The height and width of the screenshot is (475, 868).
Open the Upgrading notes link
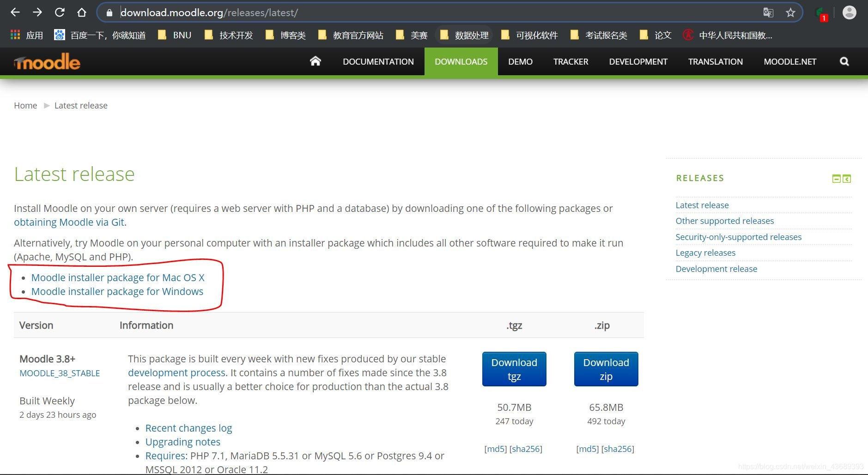point(183,442)
